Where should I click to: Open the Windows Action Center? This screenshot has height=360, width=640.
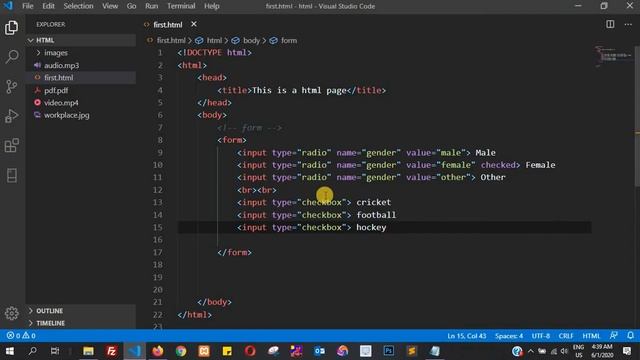[627, 351]
